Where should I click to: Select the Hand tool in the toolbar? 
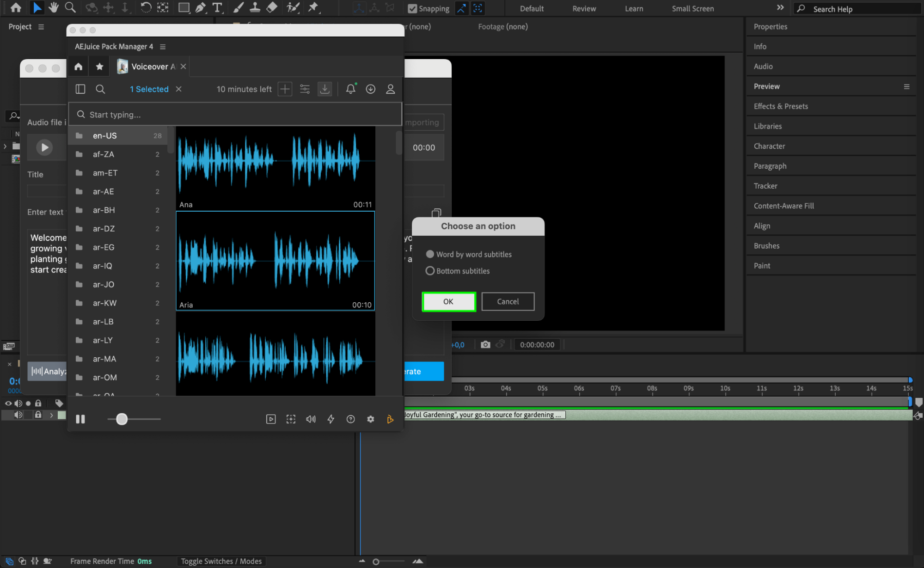point(54,7)
